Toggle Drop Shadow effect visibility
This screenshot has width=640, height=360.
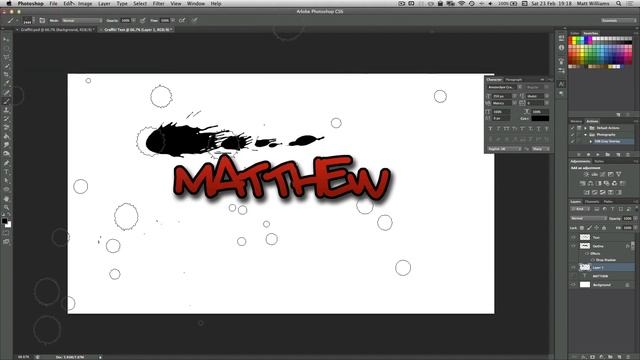click(x=593, y=260)
